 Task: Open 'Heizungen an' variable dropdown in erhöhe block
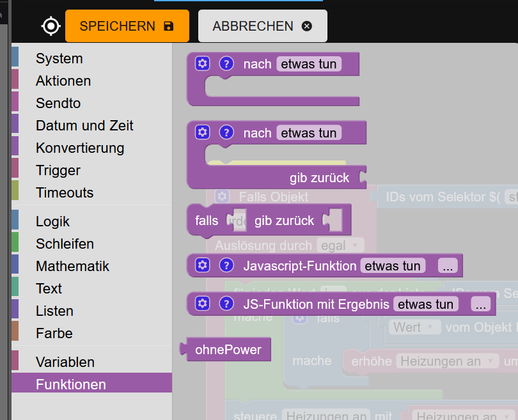447,361
